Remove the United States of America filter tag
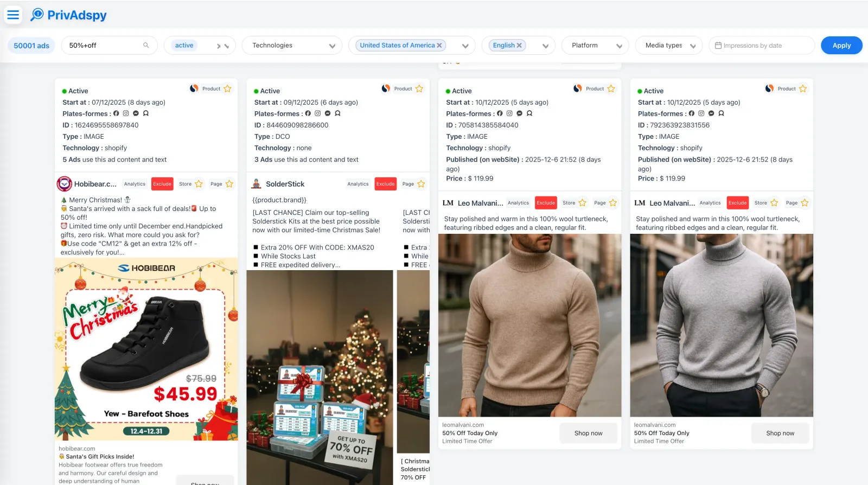Screen dimensions: 868x485 click(439, 46)
